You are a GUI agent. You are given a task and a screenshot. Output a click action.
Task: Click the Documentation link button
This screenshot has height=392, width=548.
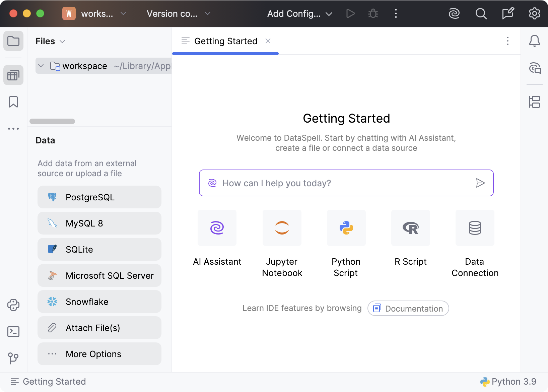click(x=408, y=308)
